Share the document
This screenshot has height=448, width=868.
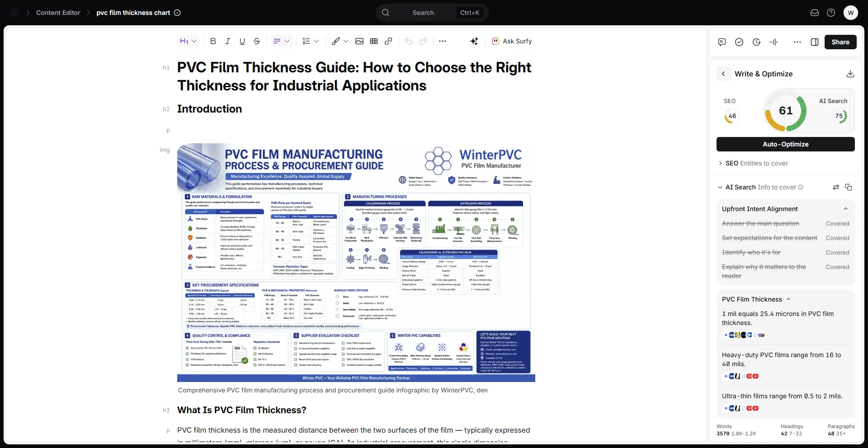pos(840,42)
